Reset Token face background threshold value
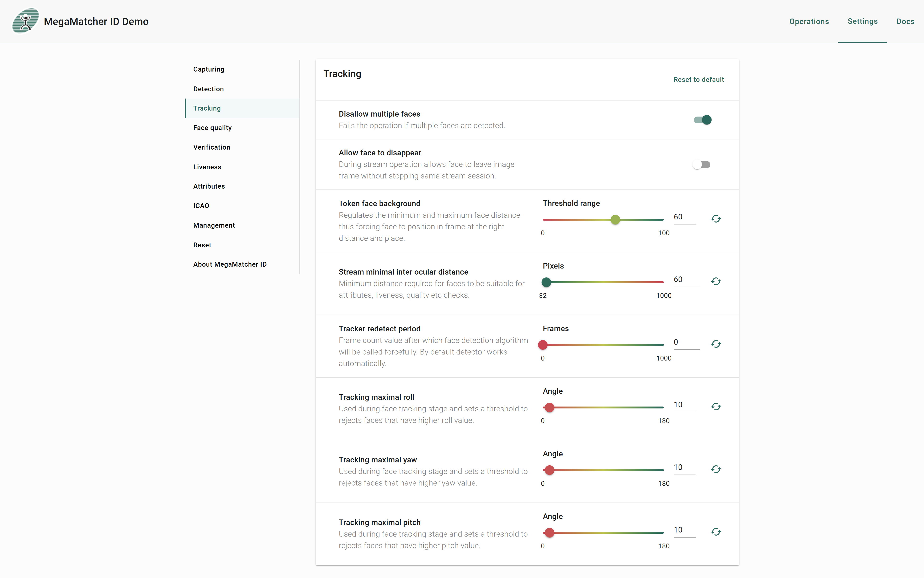 tap(716, 219)
